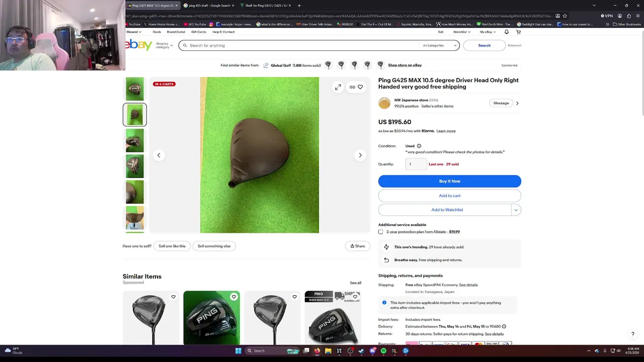The height and width of the screenshot is (362, 644).
Task: Open Spotify from the taskbar
Action: [383, 350]
